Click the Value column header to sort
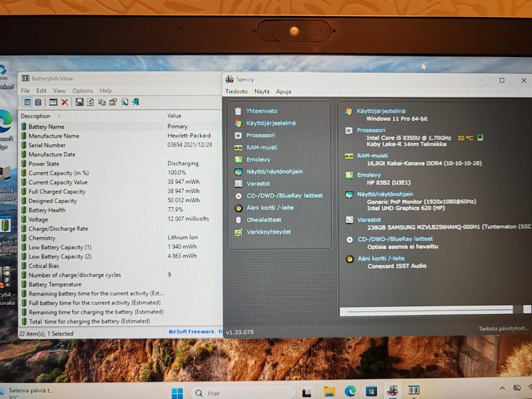The height and width of the screenshot is (399, 532). [x=193, y=115]
